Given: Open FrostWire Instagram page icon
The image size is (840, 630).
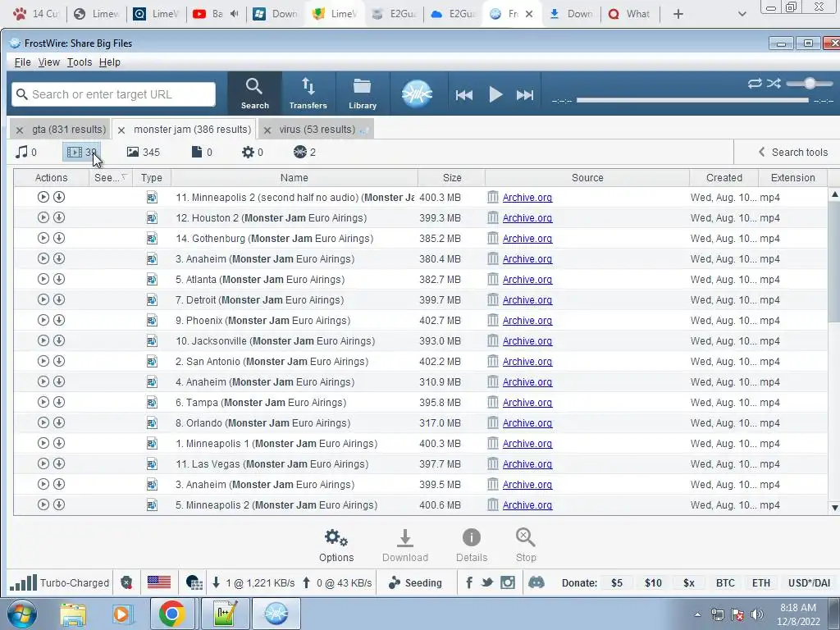Looking at the screenshot, I should point(507,583).
